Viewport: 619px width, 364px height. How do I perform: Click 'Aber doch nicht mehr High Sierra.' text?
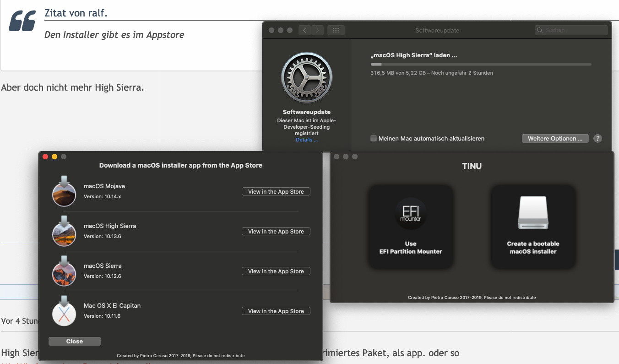[72, 87]
